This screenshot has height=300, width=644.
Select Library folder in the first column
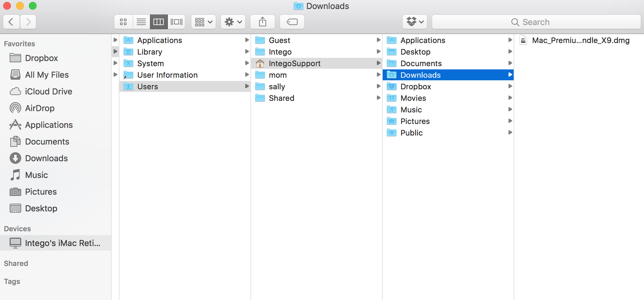click(185, 52)
